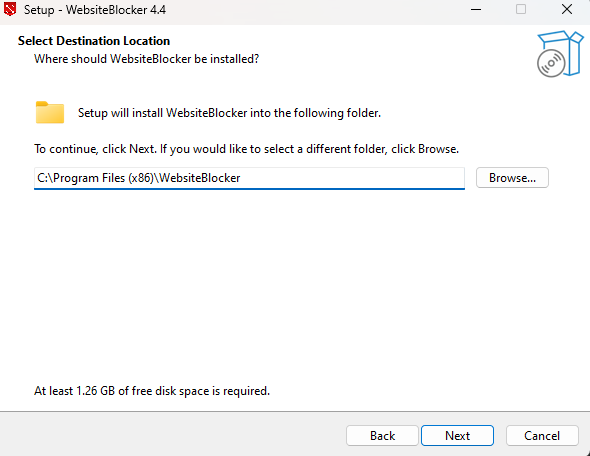Image resolution: width=590 pixels, height=456 pixels.
Task: Click the disabled maximize button
Action: [x=521, y=9]
